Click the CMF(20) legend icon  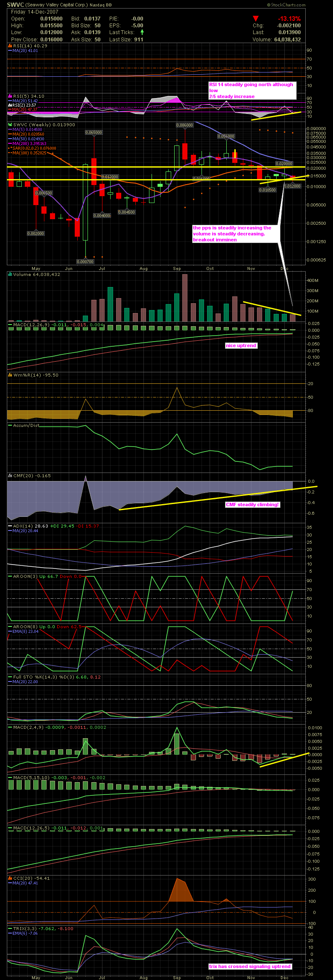(x=10, y=476)
